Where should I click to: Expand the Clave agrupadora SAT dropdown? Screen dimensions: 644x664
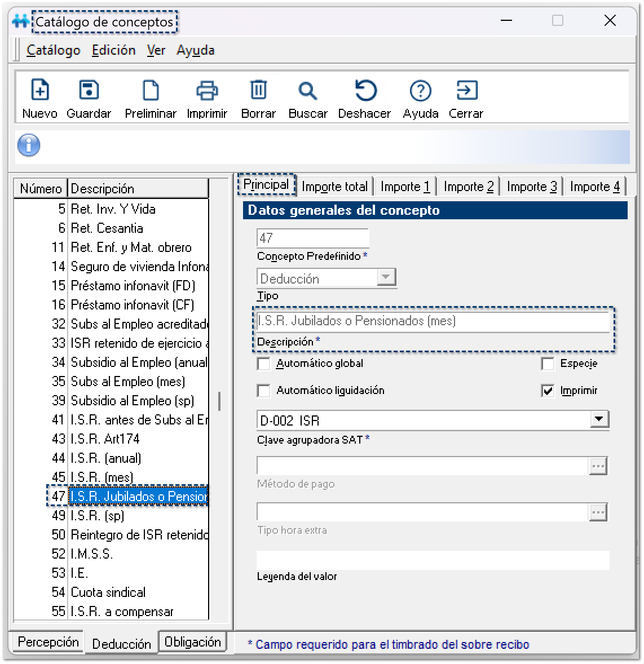[599, 419]
